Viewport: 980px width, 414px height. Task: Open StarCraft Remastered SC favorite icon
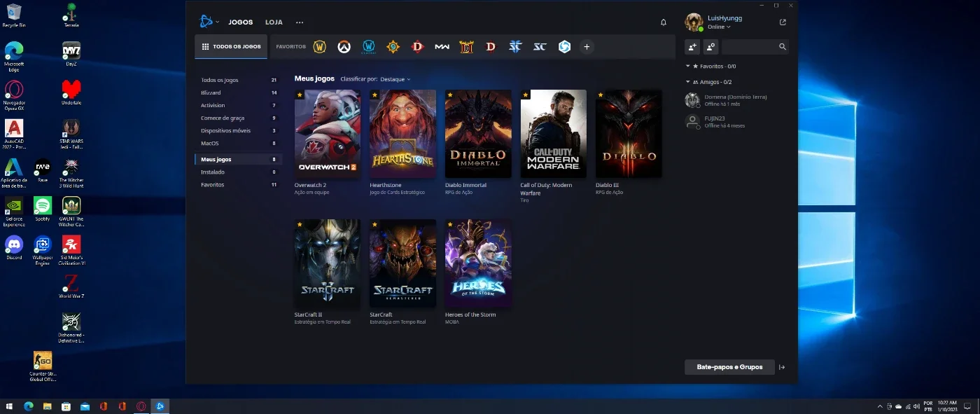tap(540, 47)
